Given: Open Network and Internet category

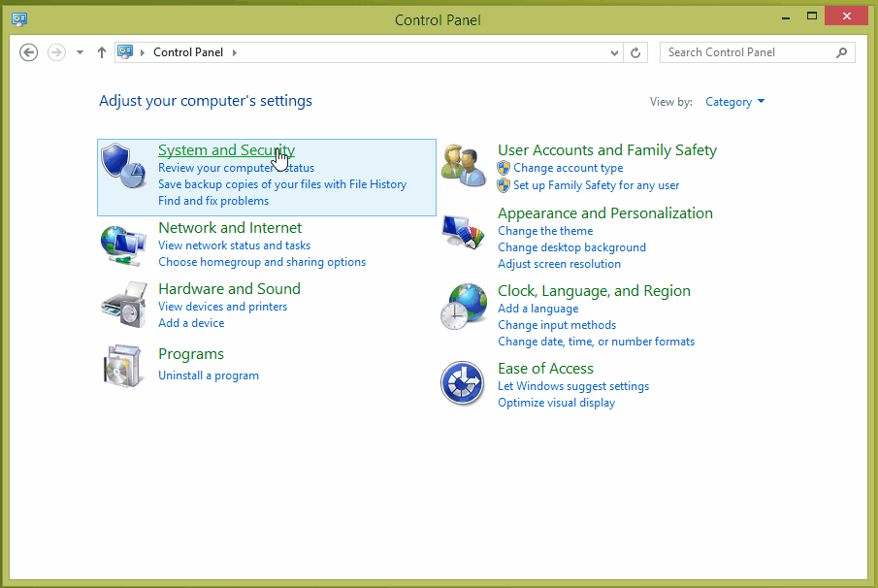Looking at the screenshot, I should (x=230, y=227).
